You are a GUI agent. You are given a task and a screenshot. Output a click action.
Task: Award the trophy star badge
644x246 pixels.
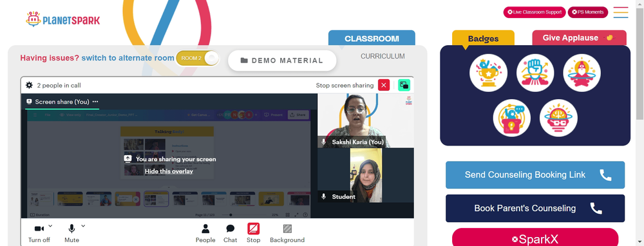(x=488, y=73)
